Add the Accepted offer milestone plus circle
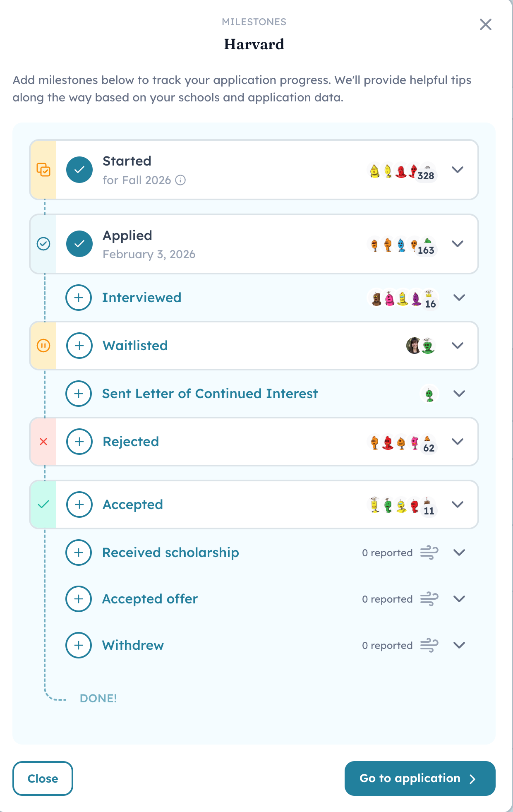 [79, 599]
